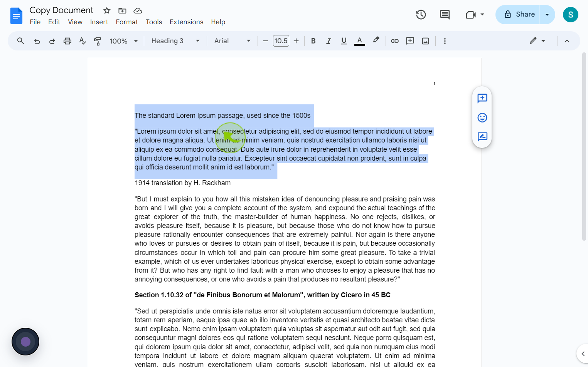Start a Meet call camera icon

[471, 15]
